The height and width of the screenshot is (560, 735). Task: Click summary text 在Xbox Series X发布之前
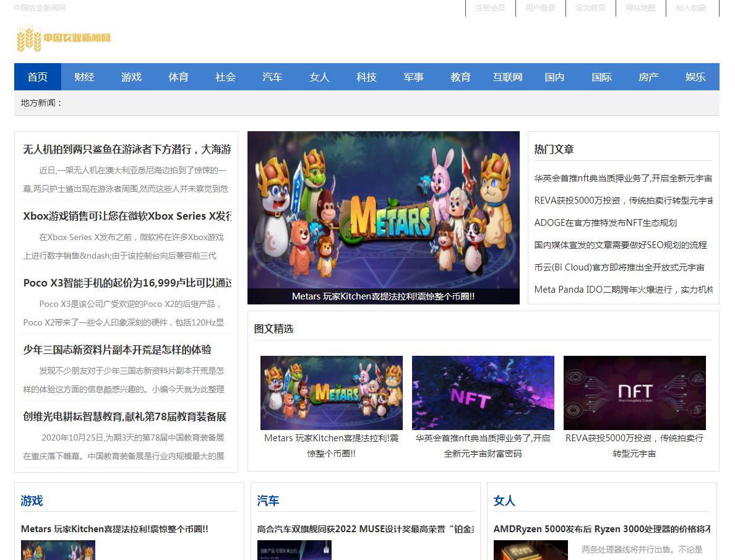click(124, 246)
